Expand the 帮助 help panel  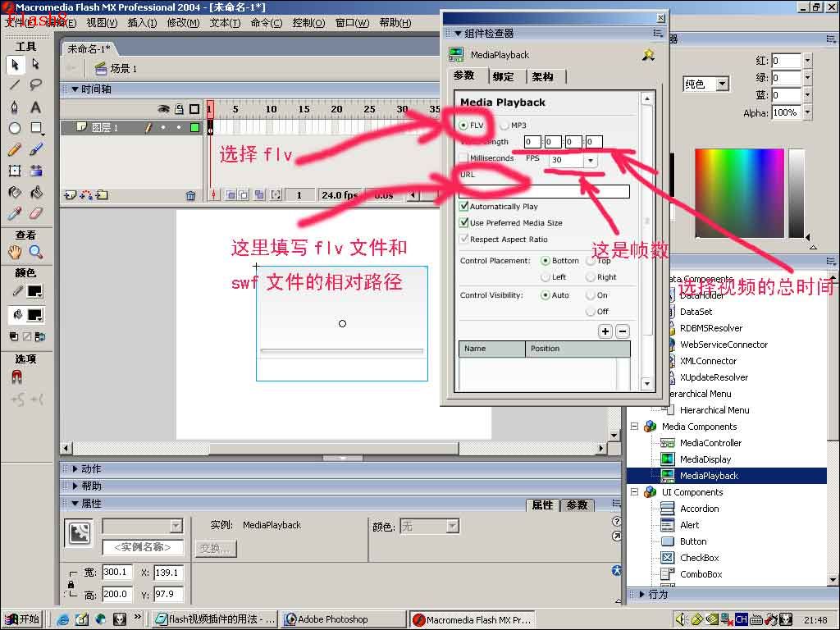pyautogui.click(x=75, y=486)
